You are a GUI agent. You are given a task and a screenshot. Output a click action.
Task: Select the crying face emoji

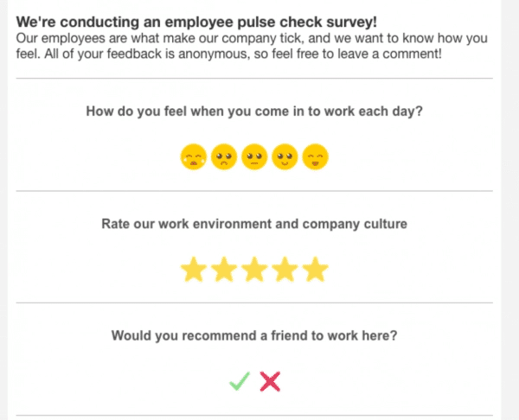[x=194, y=156]
